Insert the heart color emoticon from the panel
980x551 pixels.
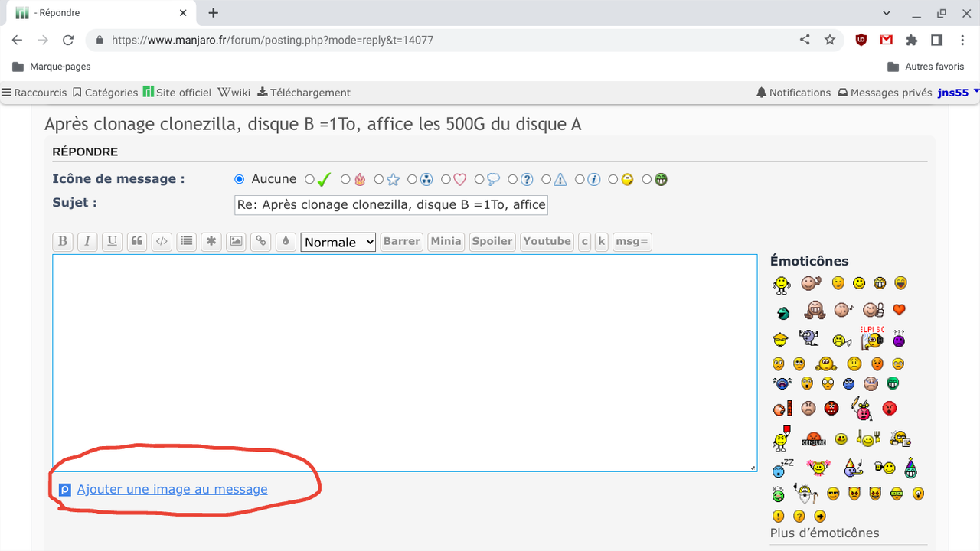pyautogui.click(x=898, y=309)
